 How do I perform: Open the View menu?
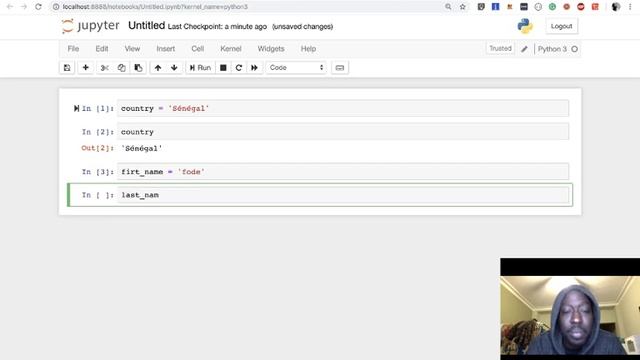(132, 49)
